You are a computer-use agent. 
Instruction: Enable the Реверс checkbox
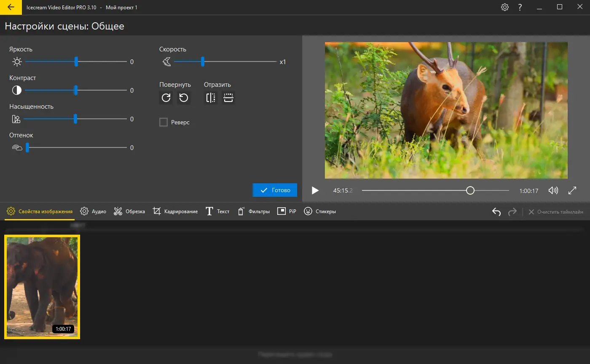pos(164,122)
